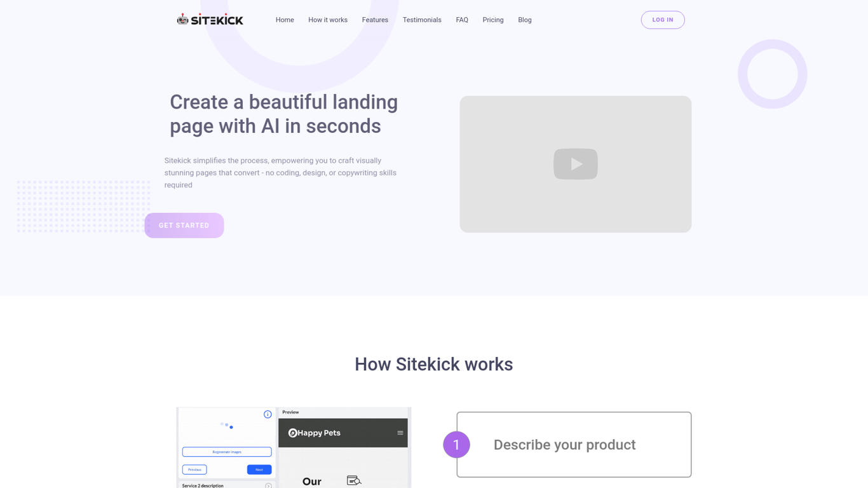Visit the Blog link in the header
This screenshot has height=488, width=868.
click(x=525, y=20)
